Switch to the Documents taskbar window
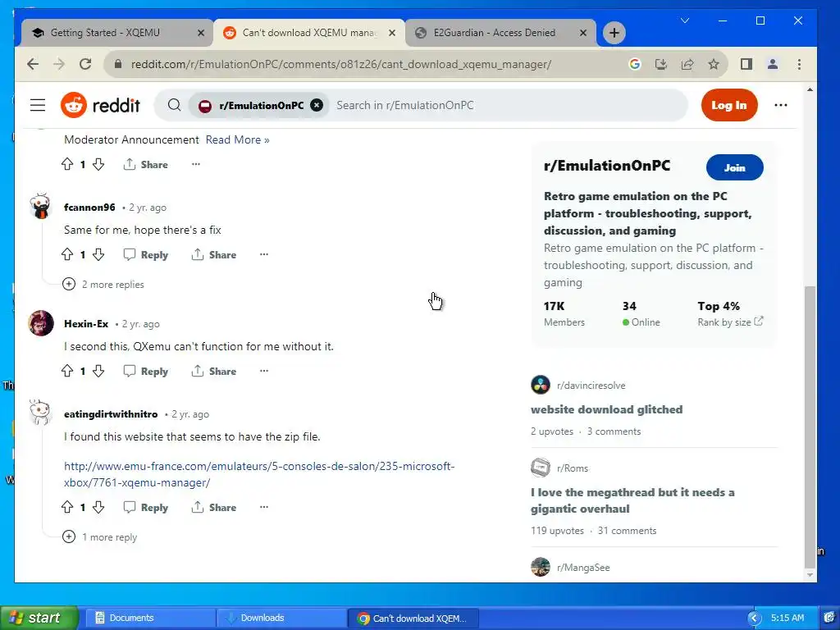 [149, 618]
